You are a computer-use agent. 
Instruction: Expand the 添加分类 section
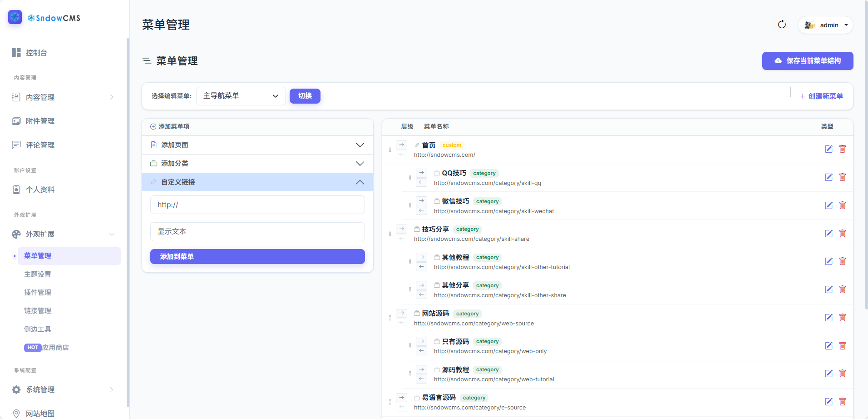257,164
